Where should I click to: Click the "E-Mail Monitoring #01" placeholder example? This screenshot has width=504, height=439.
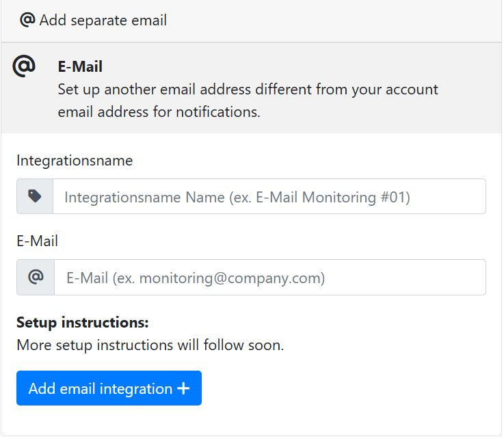332,198
